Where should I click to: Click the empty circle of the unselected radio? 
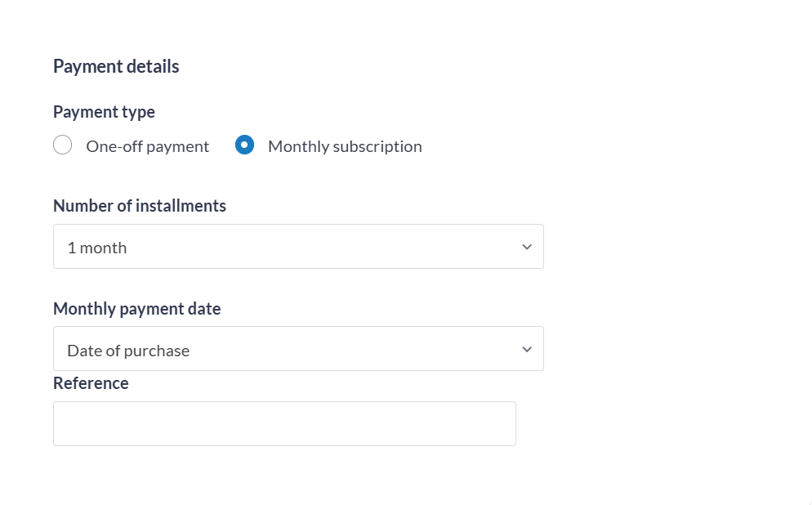[x=63, y=145]
